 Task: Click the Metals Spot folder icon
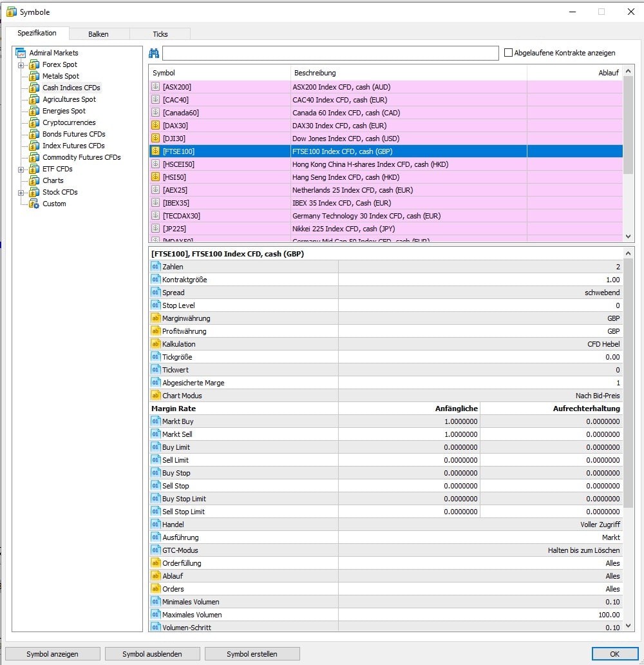pyautogui.click(x=34, y=76)
